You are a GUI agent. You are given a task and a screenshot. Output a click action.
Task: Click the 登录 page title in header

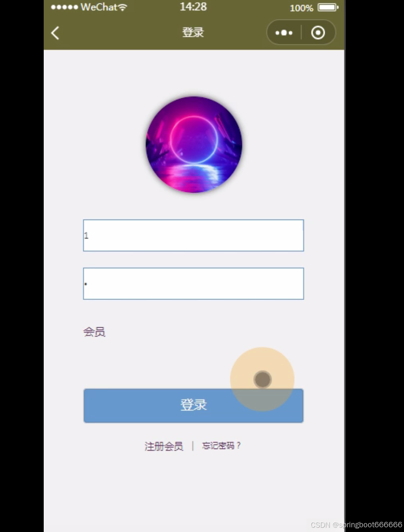point(193,32)
